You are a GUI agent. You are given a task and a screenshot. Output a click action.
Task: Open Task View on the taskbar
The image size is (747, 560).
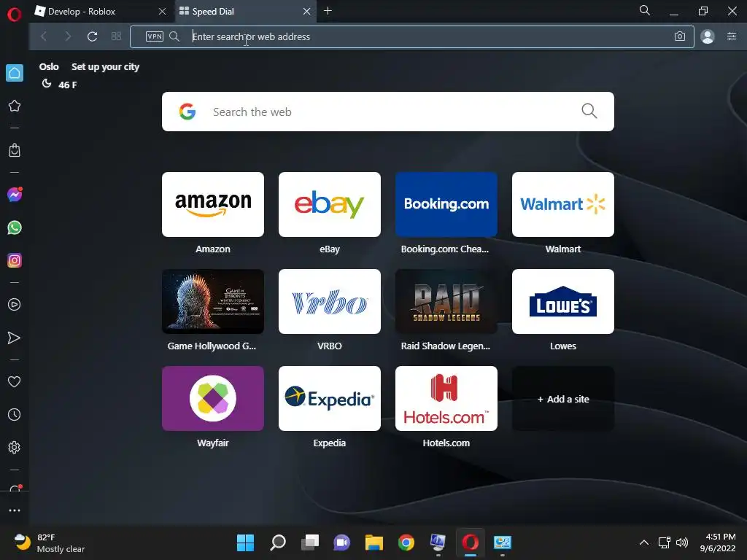(310, 542)
